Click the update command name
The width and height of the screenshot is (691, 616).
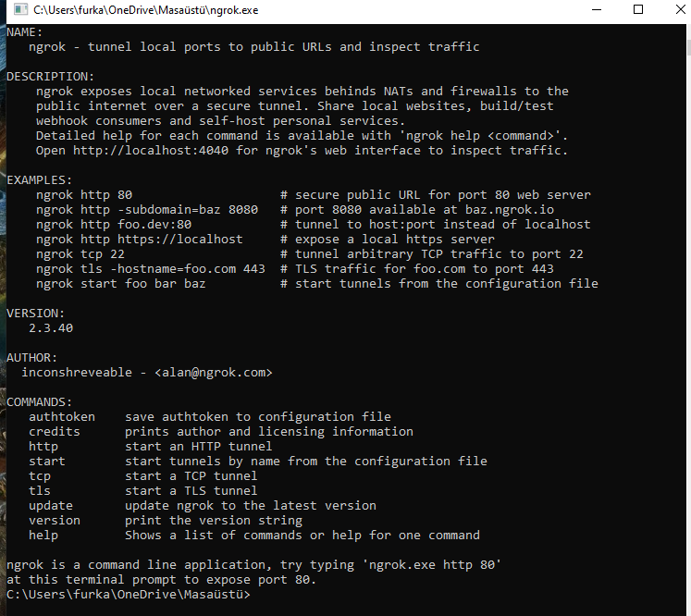pos(51,506)
